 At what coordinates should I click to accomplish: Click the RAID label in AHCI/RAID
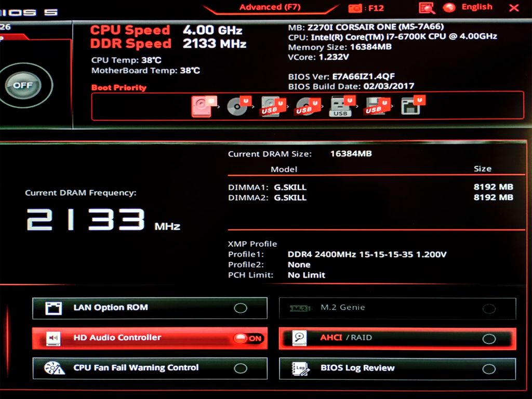click(362, 338)
